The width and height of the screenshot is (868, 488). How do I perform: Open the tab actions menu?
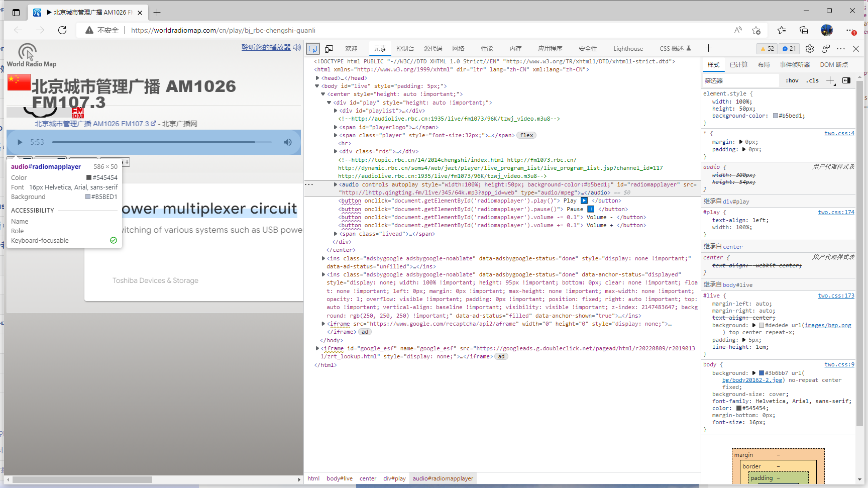[16, 13]
